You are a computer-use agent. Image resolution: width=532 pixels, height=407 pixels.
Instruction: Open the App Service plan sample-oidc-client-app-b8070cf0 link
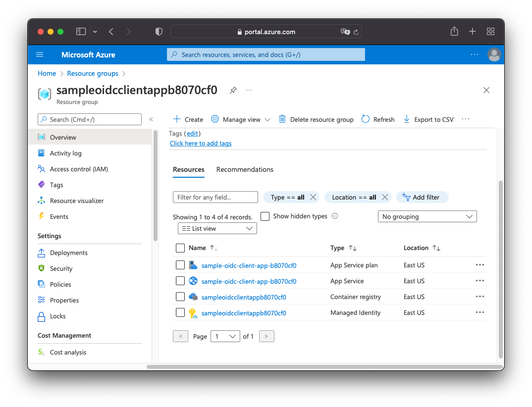coord(249,265)
